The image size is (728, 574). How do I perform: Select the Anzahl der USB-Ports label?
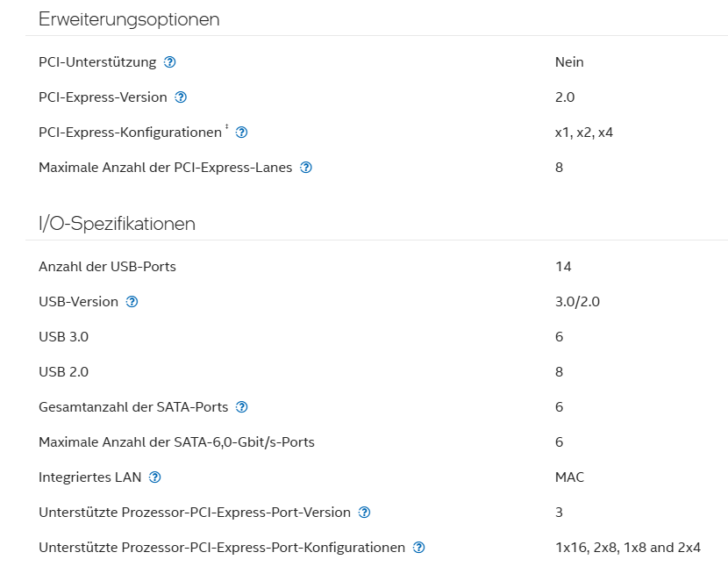[107, 267]
